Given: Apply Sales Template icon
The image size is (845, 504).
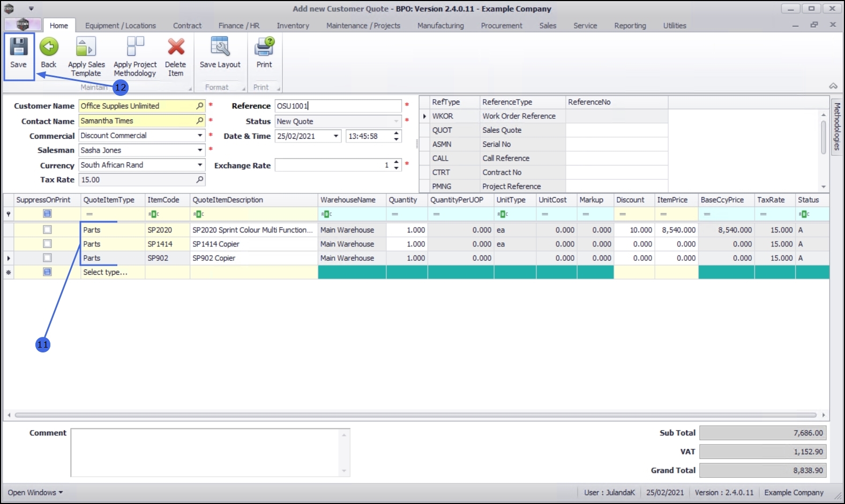Looking at the screenshot, I should [x=86, y=47].
